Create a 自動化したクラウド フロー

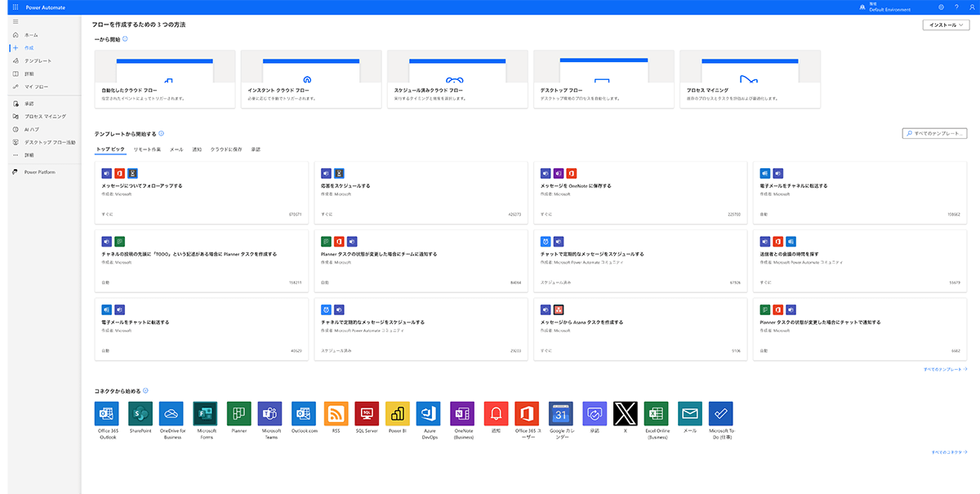(x=165, y=79)
